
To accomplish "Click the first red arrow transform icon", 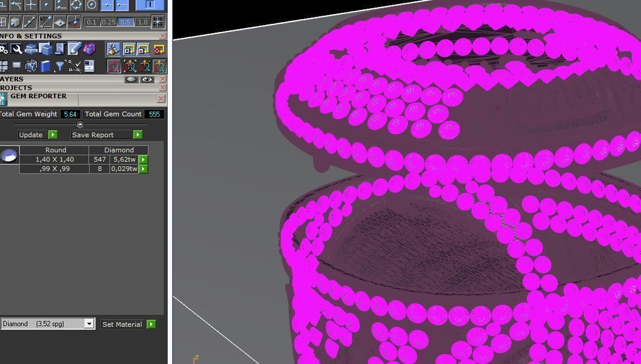I will [x=114, y=66].
